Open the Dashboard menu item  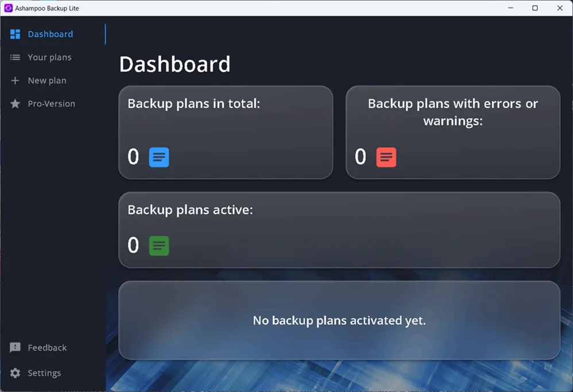click(51, 34)
